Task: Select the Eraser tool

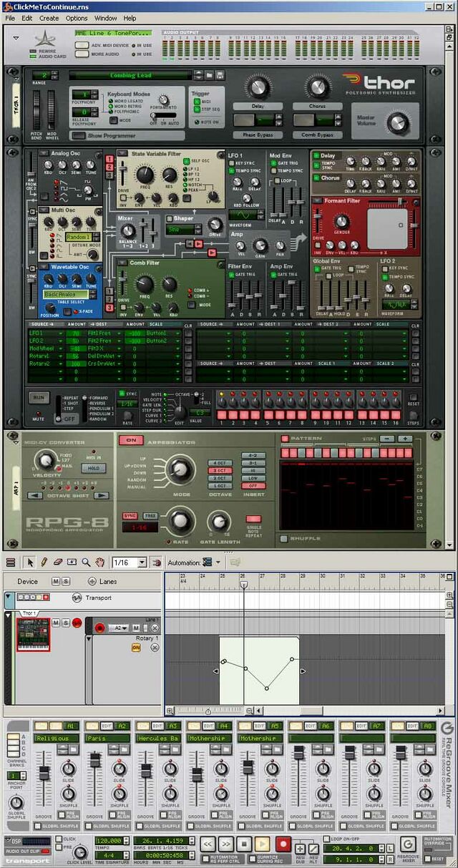Action: tap(58, 562)
